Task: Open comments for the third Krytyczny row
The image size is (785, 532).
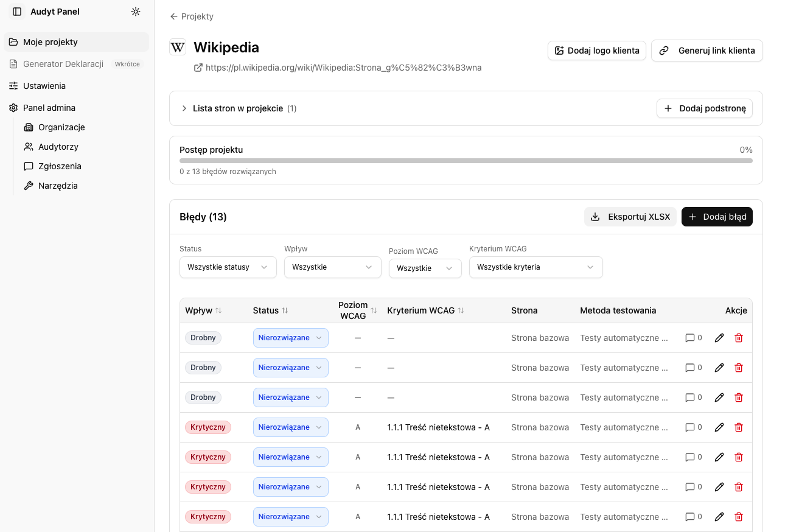Action: point(694,487)
